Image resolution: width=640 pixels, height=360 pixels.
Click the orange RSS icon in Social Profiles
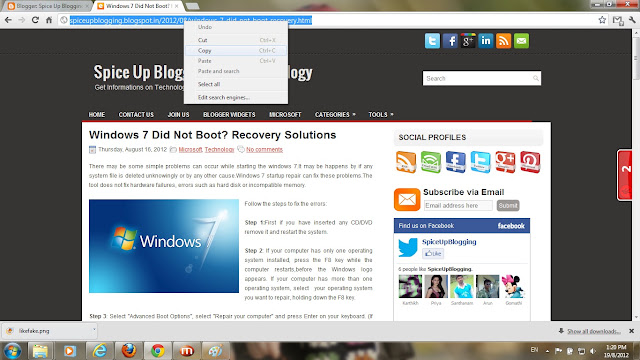[x=406, y=162]
